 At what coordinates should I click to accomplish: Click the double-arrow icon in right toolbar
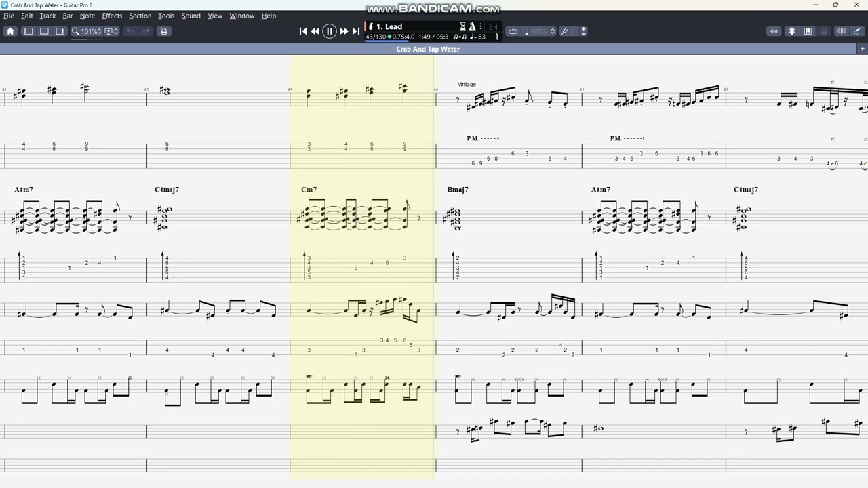coord(774,31)
